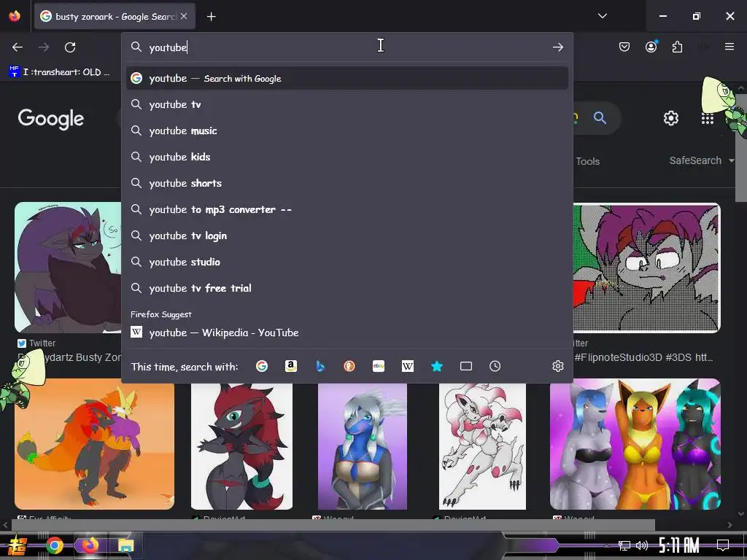The width and height of the screenshot is (747, 560).
Task: Close the busty zoroark Google Search tab
Action: coord(184,16)
